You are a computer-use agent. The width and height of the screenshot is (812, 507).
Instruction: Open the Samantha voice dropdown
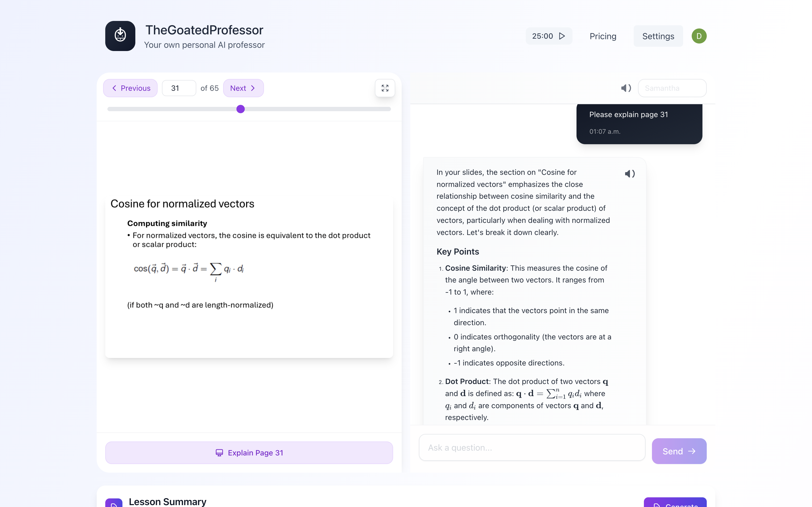672,88
